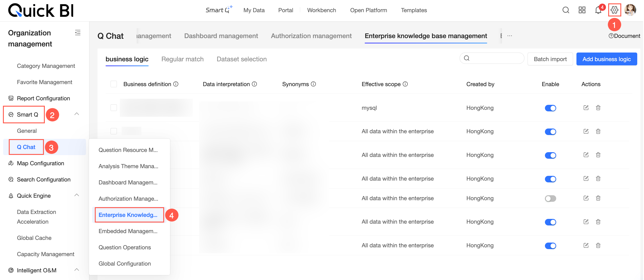Image resolution: width=644 pixels, height=280 pixels.
Task: Click the top bar search icon
Action: click(x=565, y=10)
